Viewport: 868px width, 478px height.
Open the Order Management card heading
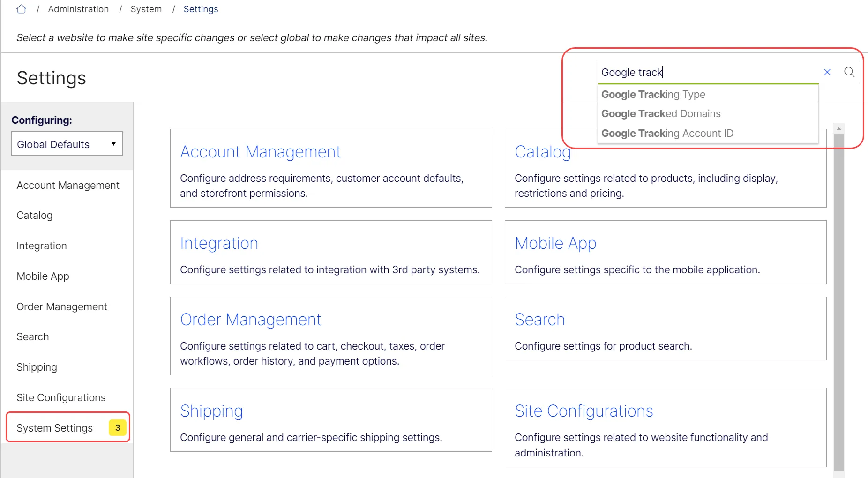251,320
